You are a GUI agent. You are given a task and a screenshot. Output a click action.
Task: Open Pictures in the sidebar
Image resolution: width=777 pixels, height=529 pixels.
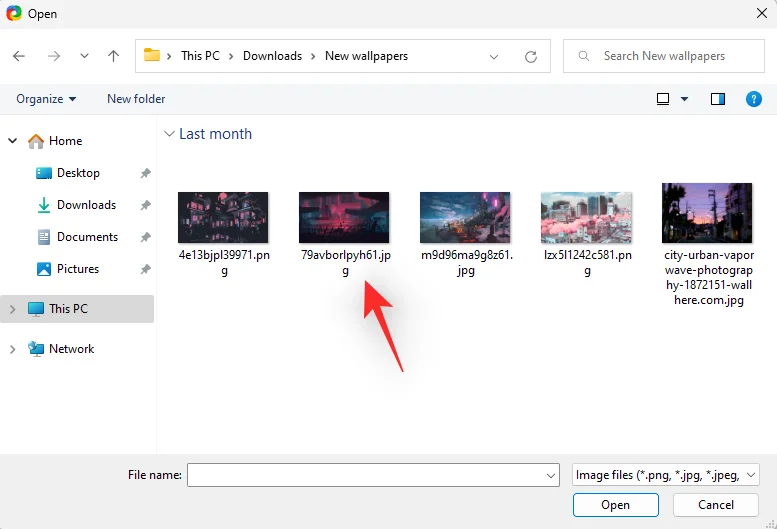[x=78, y=269]
